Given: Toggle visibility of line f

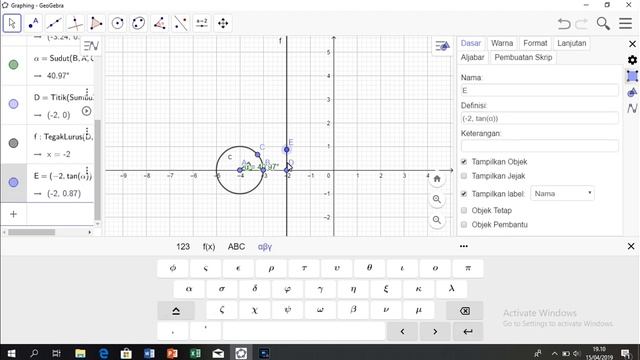Looking at the screenshot, I should coord(13,143).
